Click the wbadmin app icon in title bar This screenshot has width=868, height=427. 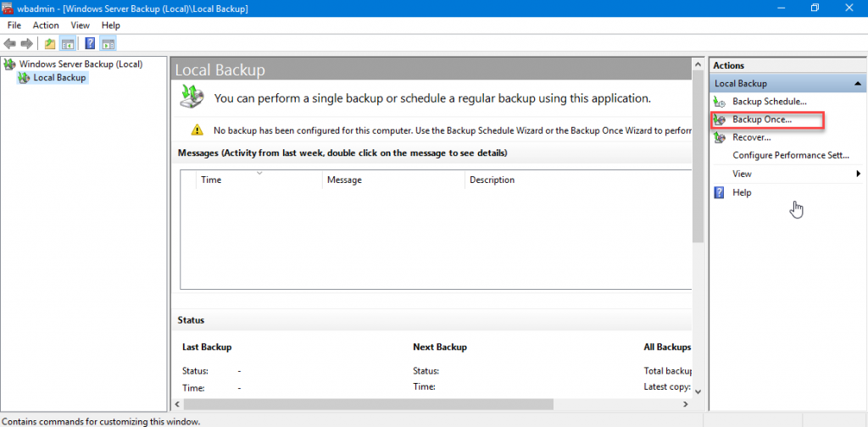(8, 8)
